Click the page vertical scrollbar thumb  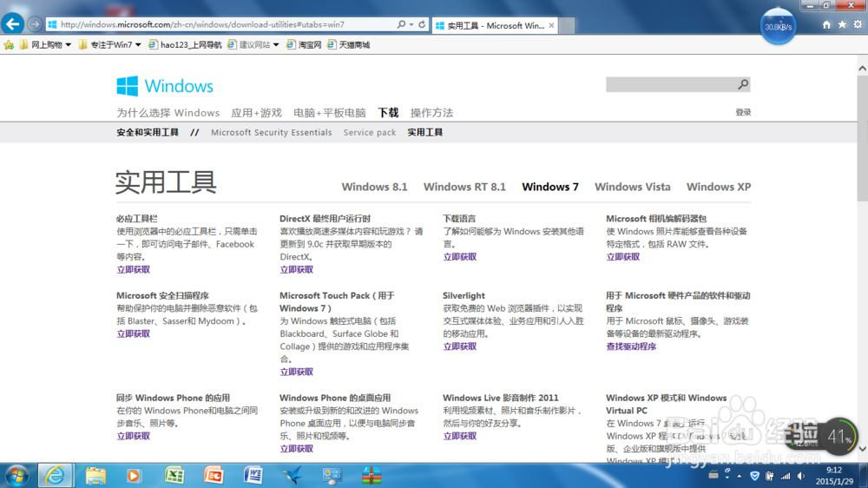863,138
